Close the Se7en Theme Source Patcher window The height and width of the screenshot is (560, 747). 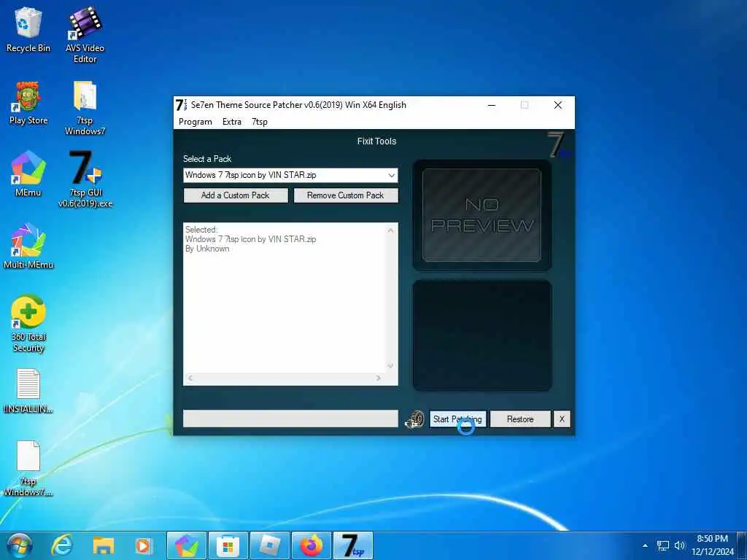pyautogui.click(x=558, y=105)
